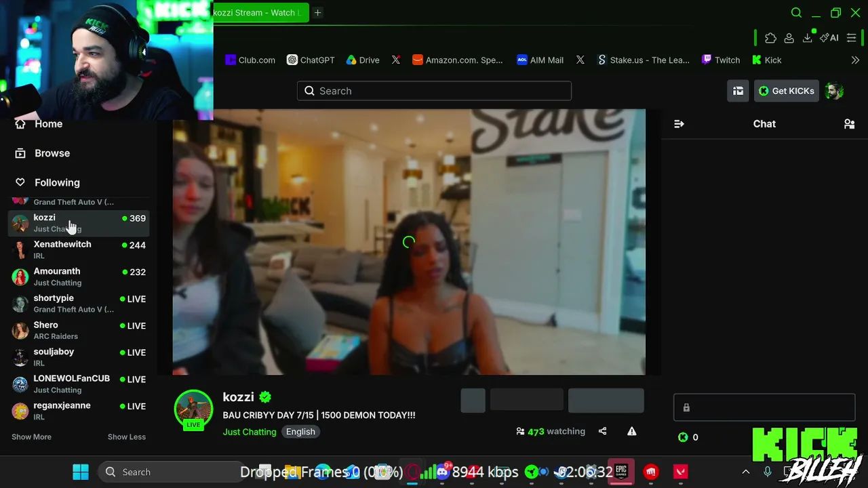Open the Just Chatting category link
The image size is (868, 488).
point(250,432)
